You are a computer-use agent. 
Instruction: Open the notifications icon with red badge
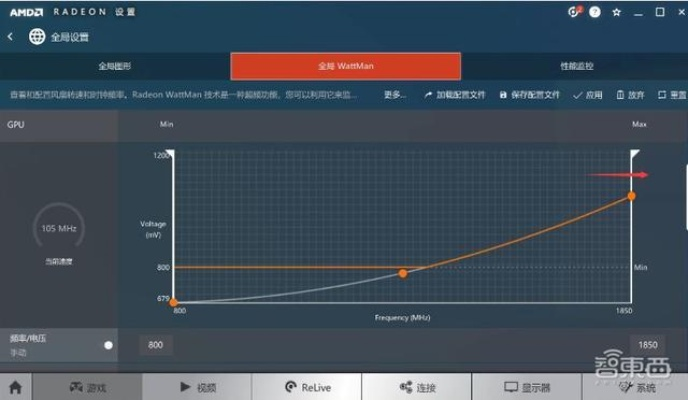(x=574, y=12)
